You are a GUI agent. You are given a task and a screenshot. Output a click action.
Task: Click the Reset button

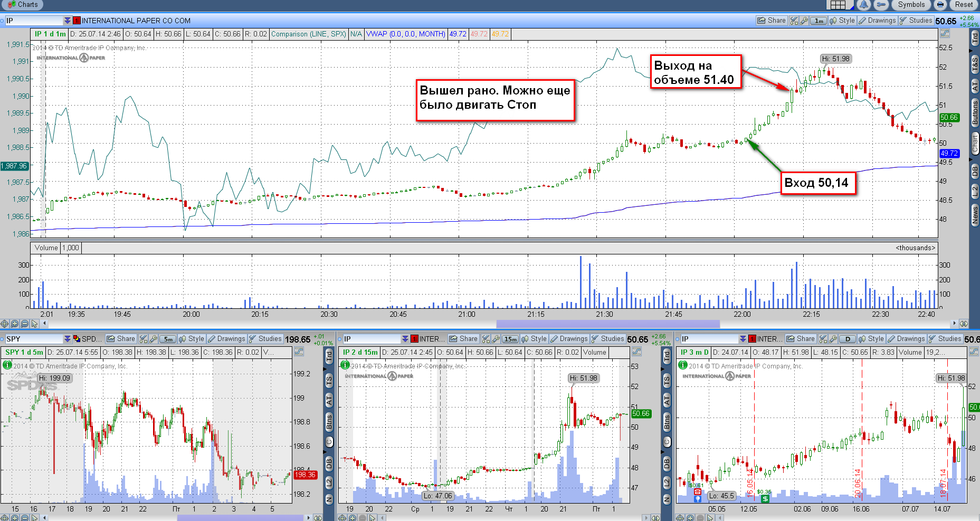964,5
